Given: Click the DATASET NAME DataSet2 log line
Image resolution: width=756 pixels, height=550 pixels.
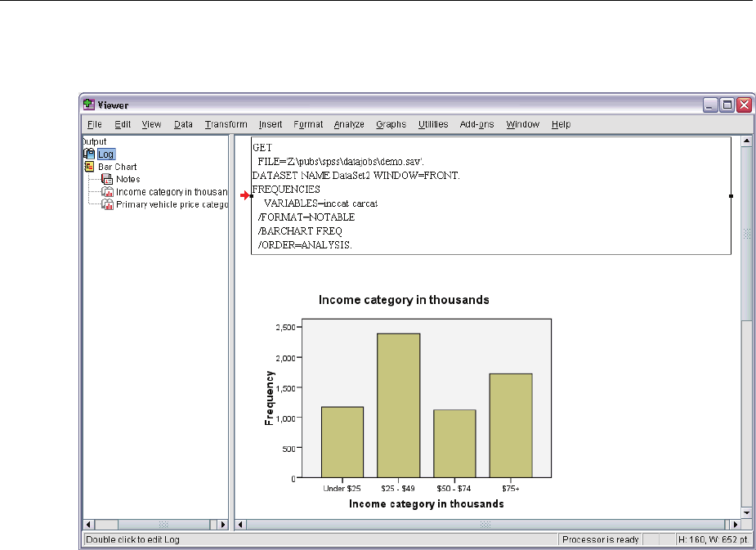Looking at the screenshot, I should 356,176.
